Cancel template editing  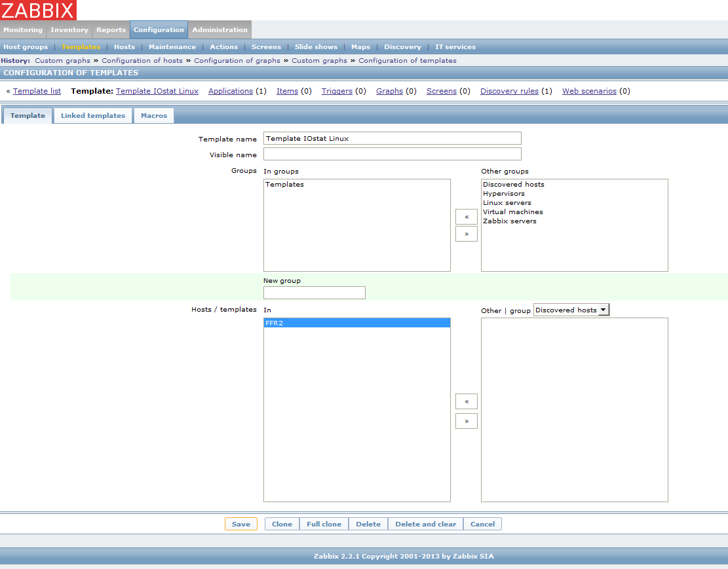[x=482, y=524]
